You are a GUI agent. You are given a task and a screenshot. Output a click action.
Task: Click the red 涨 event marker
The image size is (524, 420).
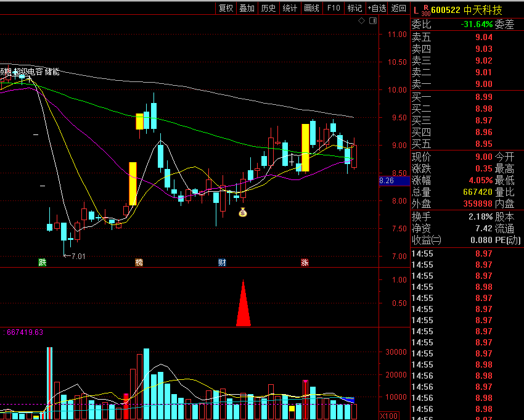[305, 263]
